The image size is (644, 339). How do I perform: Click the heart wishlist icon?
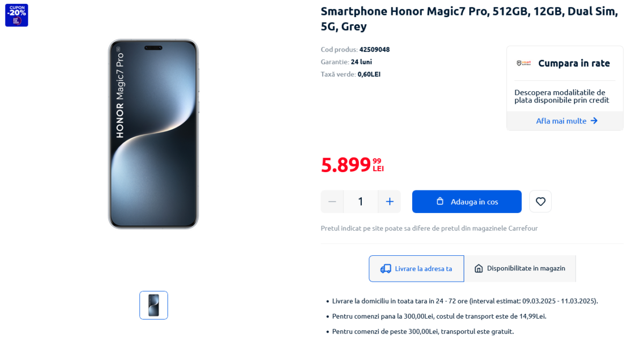(x=540, y=202)
